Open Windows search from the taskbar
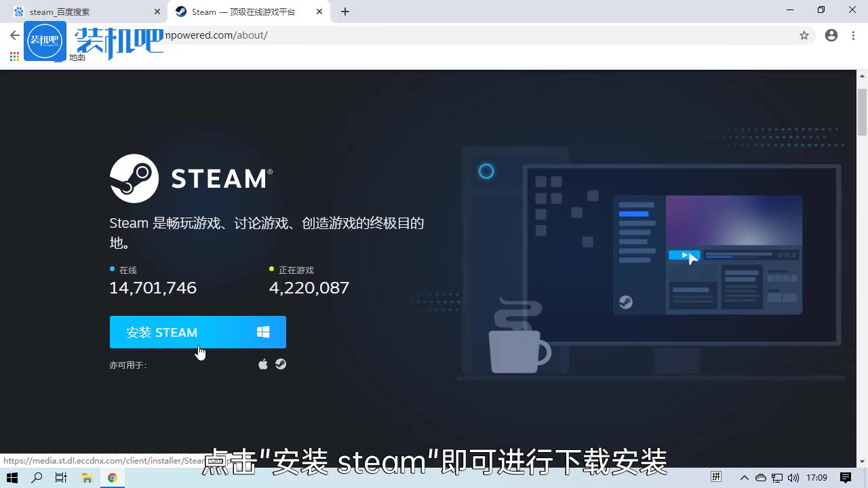868x488 pixels. [x=37, y=478]
